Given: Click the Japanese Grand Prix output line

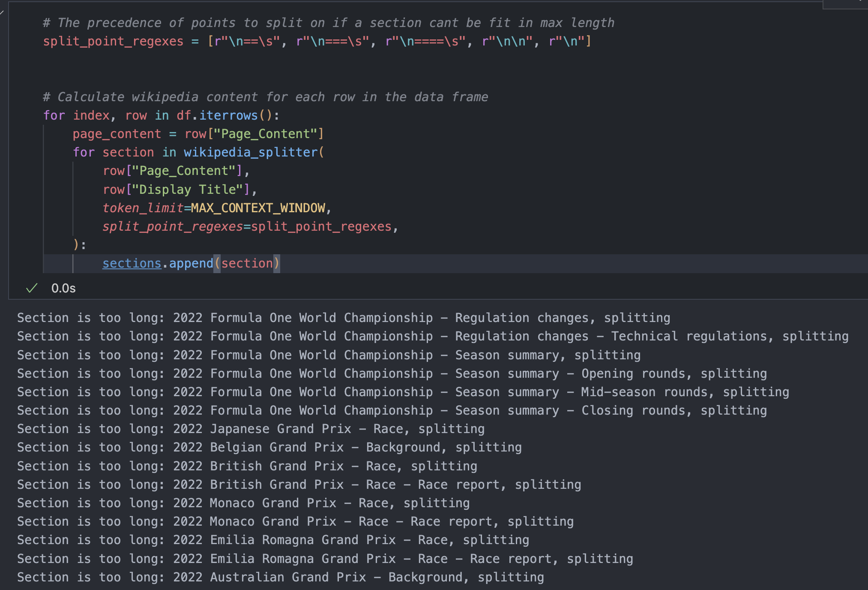Looking at the screenshot, I should (251, 429).
